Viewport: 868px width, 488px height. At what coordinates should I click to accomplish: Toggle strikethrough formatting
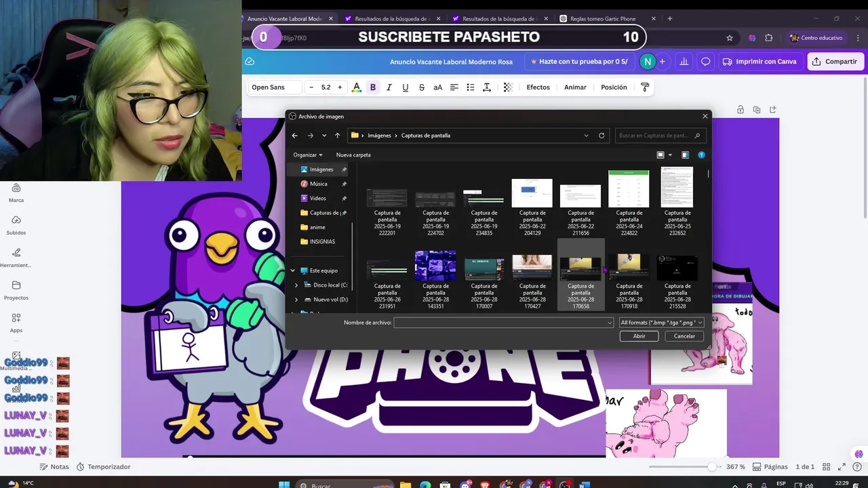422,87
